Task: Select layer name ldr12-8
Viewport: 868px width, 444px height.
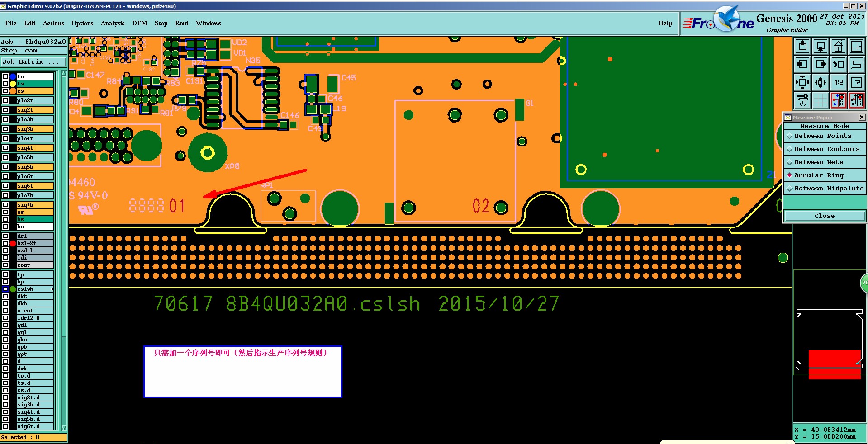Action: pos(35,318)
